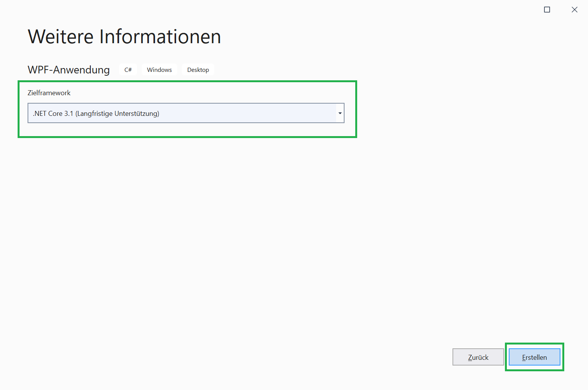588x390 pixels.
Task: Click the dropdown arrow of Zielframework
Action: tap(340, 113)
